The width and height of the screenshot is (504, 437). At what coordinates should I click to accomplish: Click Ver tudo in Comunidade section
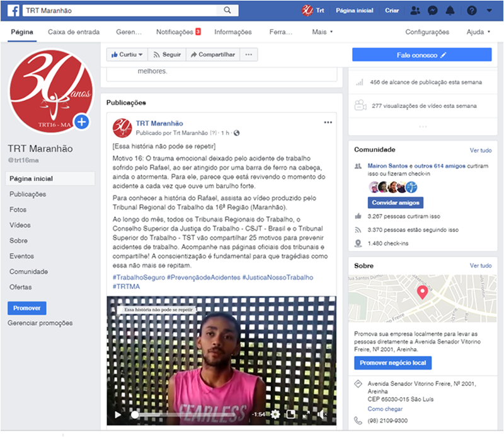click(x=481, y=150)
